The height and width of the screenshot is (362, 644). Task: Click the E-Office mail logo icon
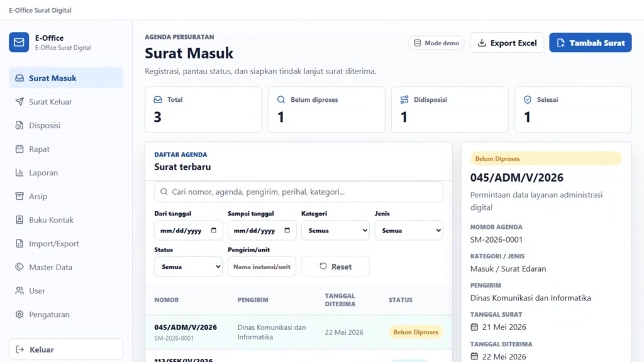tap(19, 42)
